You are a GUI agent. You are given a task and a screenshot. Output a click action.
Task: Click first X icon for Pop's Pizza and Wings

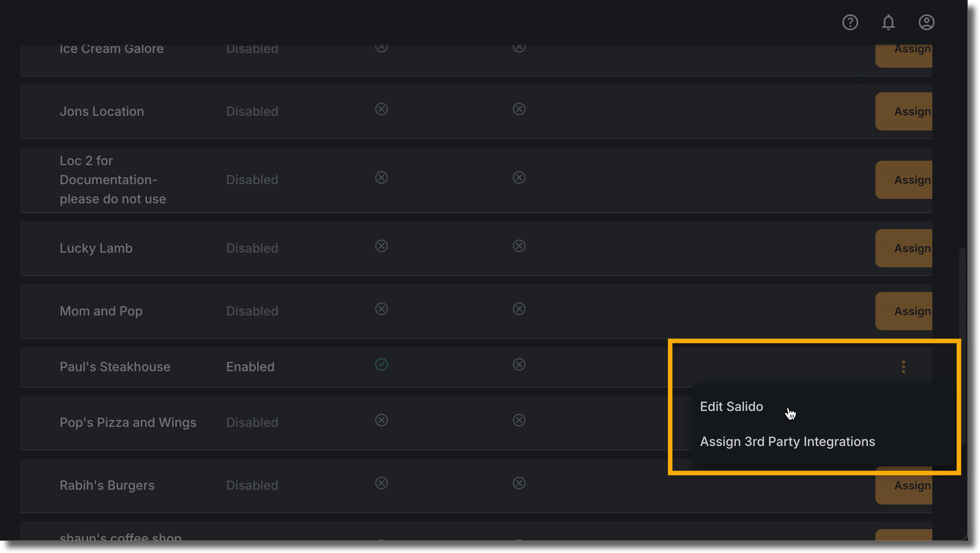click(381, 420)
